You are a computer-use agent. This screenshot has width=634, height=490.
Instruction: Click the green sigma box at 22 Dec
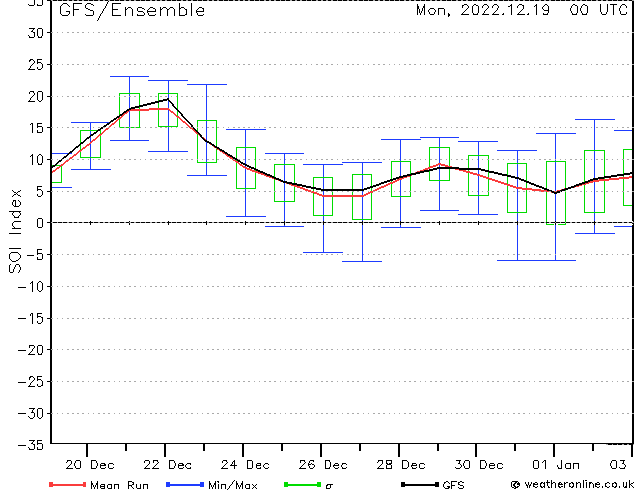tap(168, 110)
